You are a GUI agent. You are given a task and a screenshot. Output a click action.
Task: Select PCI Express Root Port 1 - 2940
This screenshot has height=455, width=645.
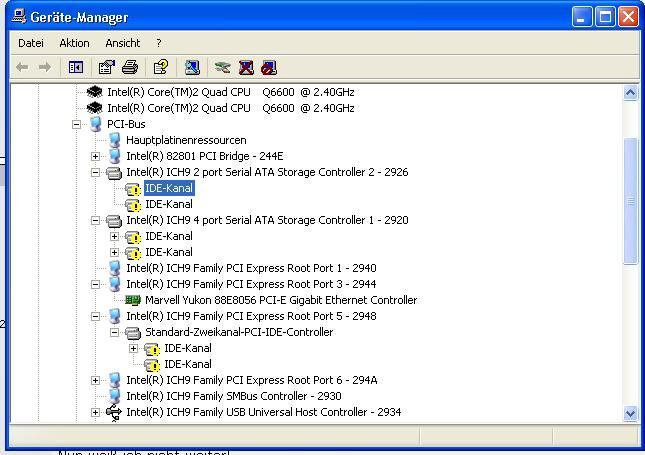coord(251,268)
